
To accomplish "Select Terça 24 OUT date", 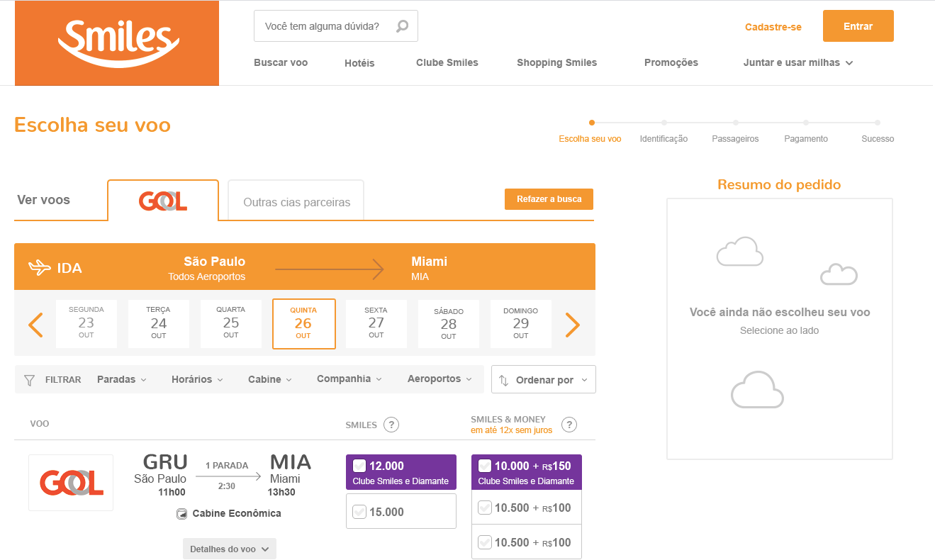I will click(x=159, y=323).
